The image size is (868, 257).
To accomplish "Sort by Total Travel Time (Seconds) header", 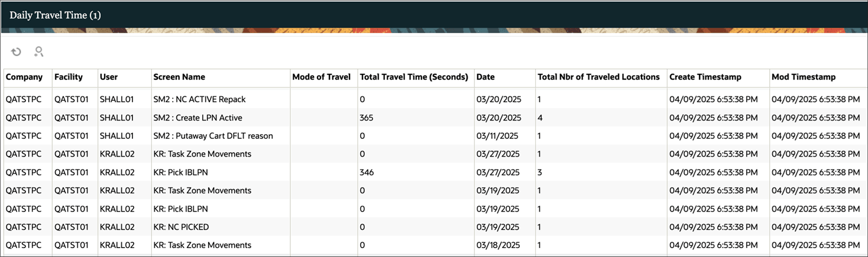I will 414,77.
